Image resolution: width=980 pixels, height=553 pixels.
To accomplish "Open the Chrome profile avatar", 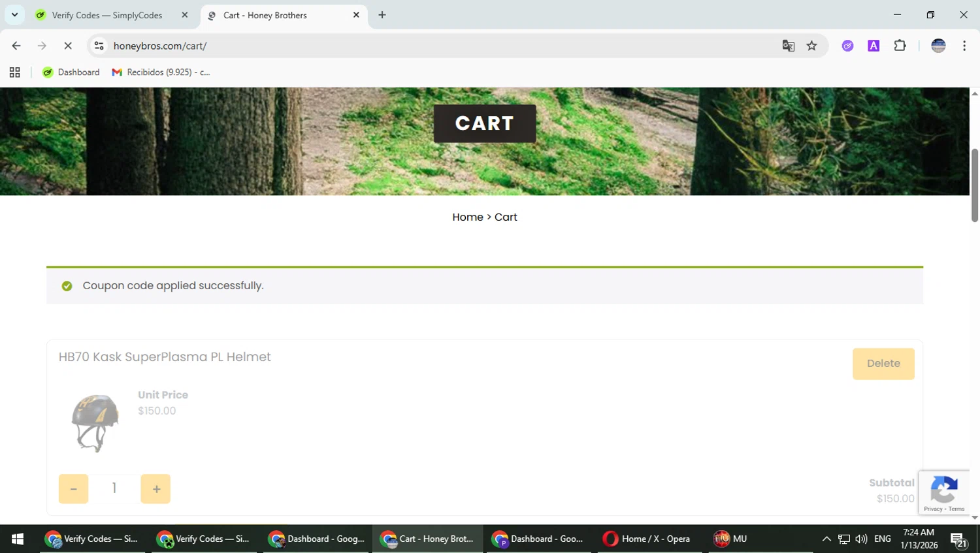I will (938, 46).
